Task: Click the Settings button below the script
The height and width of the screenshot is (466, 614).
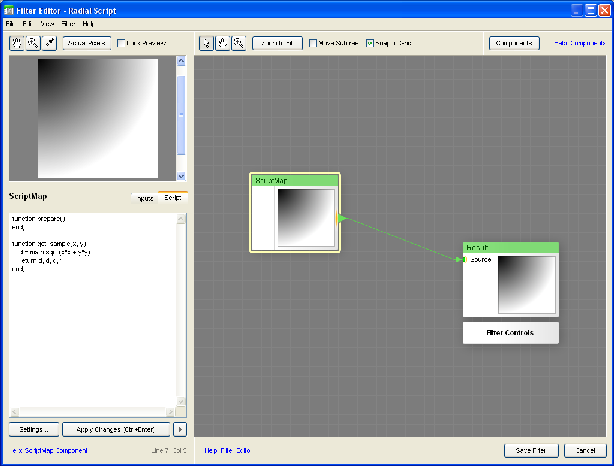Action: (34, 430)
